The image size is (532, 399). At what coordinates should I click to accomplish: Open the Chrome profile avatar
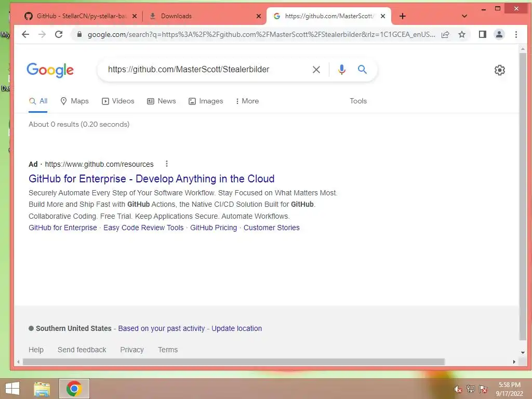click(499, 34)
